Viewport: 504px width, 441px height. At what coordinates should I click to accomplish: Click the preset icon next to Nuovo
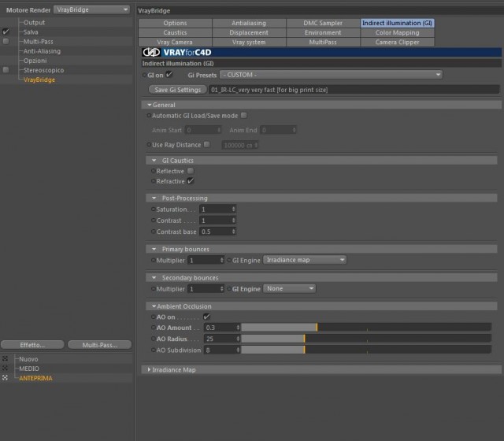tap(6, 358)
